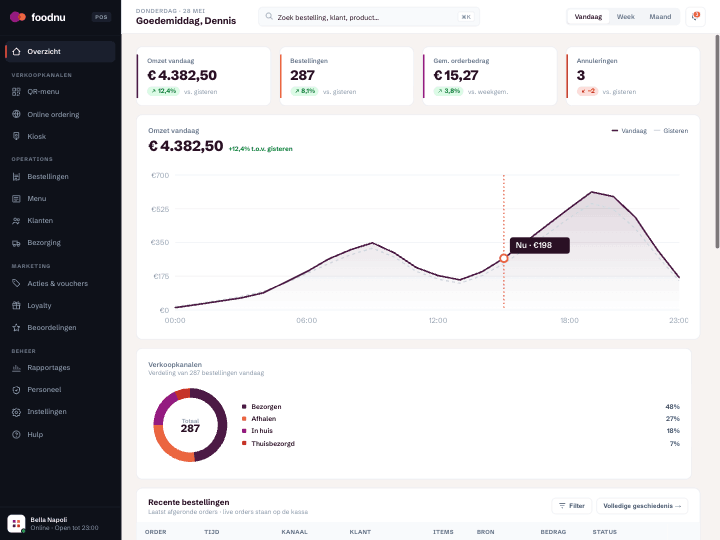Screen dimensions: 720x540
Task: Click the STATUS column header
Action: [x=604, y=532]
